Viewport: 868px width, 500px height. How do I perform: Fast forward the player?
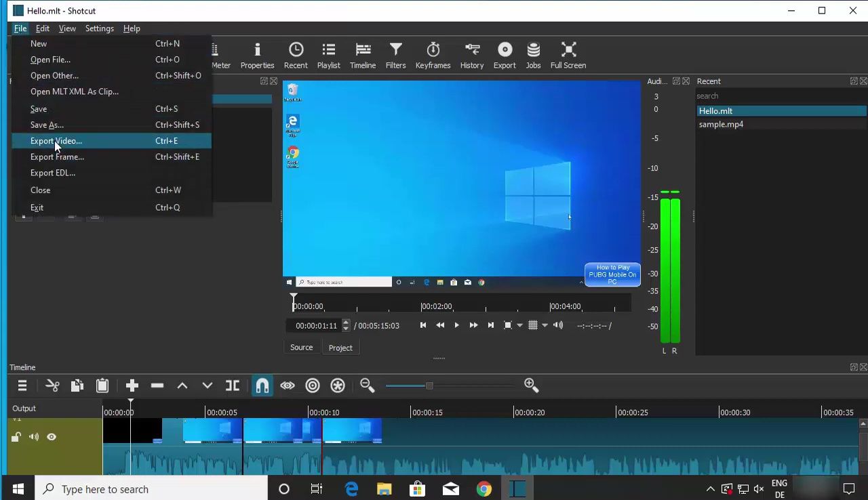pyautogui.click(x=473, y=325)
